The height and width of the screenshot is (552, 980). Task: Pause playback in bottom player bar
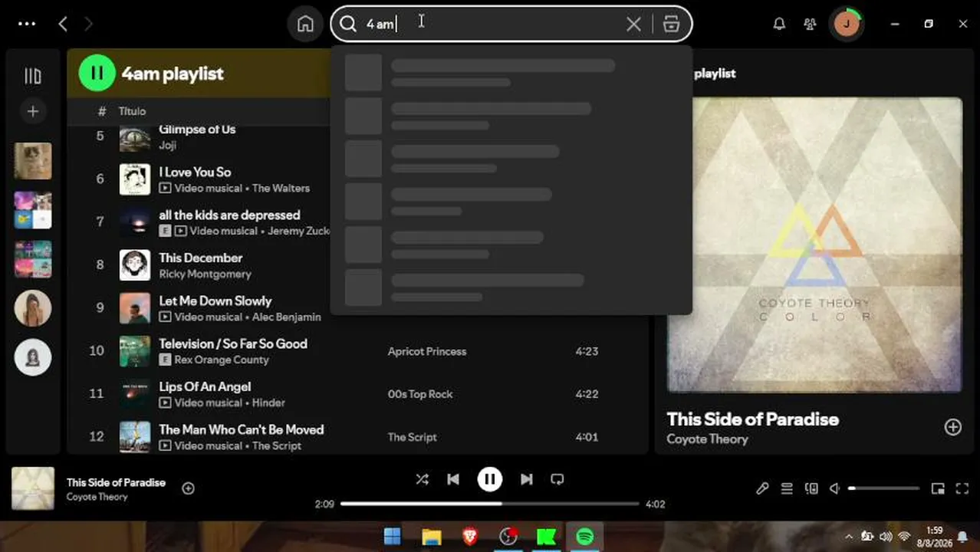489,479
